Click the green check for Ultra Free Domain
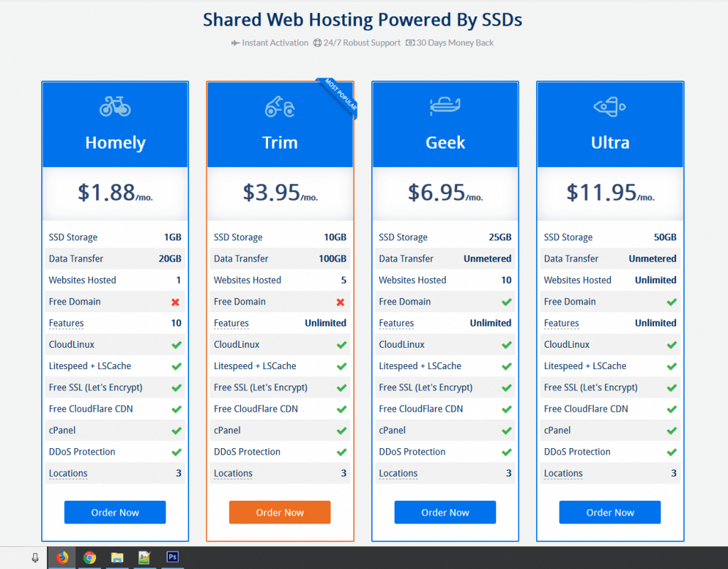 coord(671,302)
